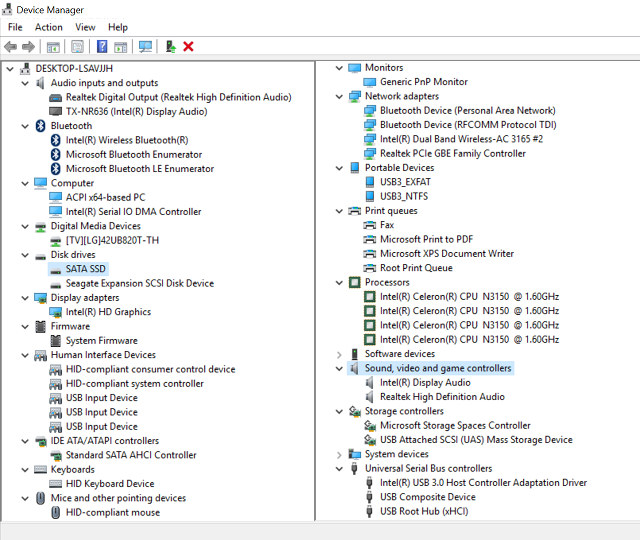Select Realtek Digital Output audio device
Viewport: 640px width, 540px height.
tap(179, 97)
